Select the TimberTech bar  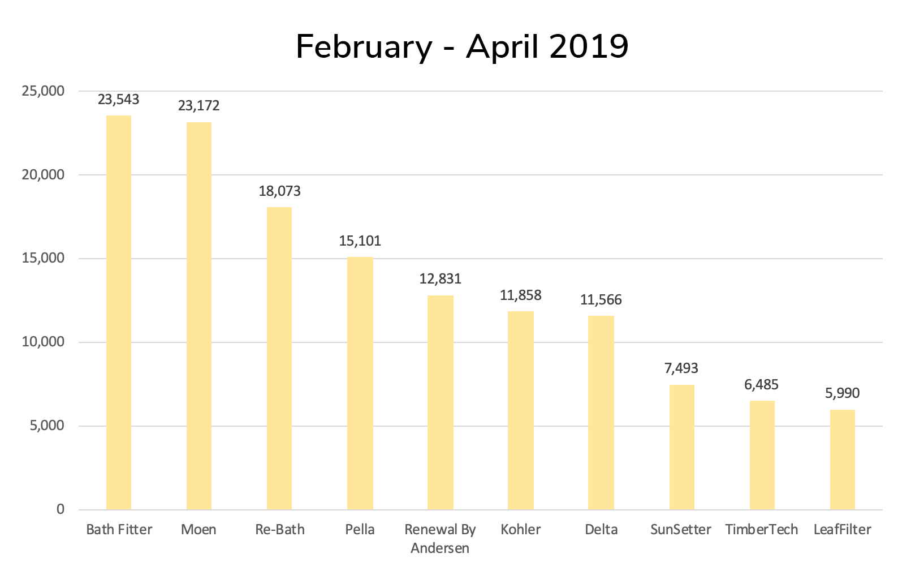tap(762, 455)
